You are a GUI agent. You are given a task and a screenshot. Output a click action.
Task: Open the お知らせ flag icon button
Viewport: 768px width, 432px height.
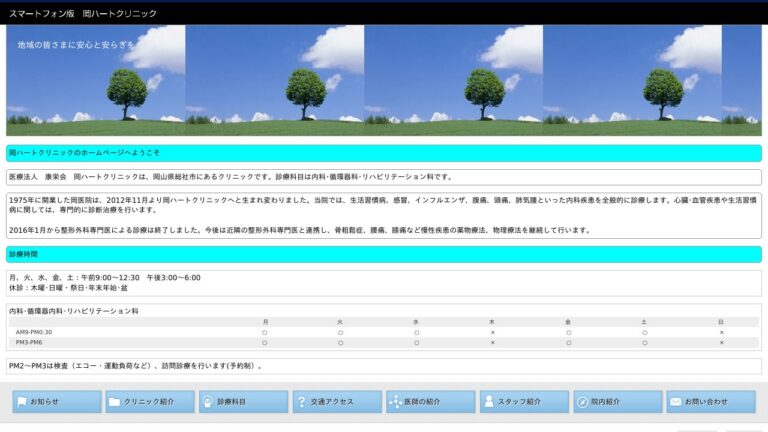57,402
